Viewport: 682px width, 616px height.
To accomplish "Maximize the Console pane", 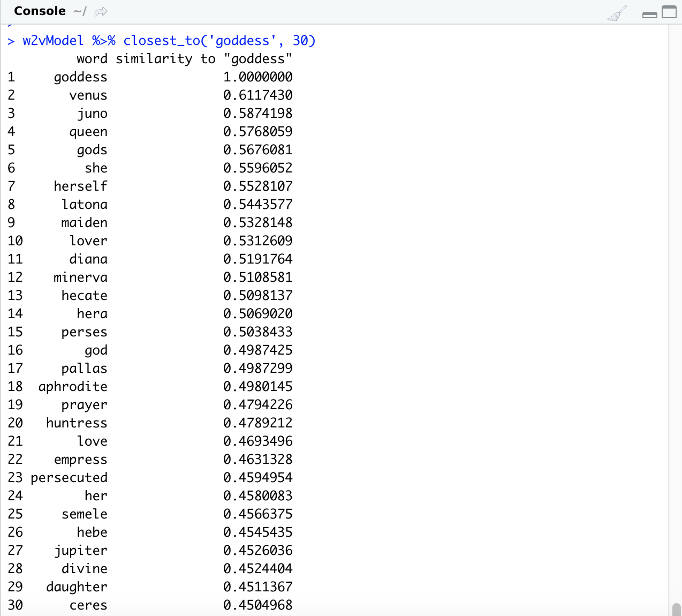I will pyautogui.click(x=669, y=12).
